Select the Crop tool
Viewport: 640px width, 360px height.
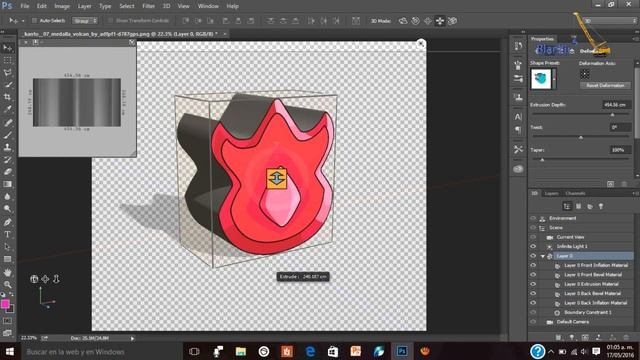coord(7,97)
